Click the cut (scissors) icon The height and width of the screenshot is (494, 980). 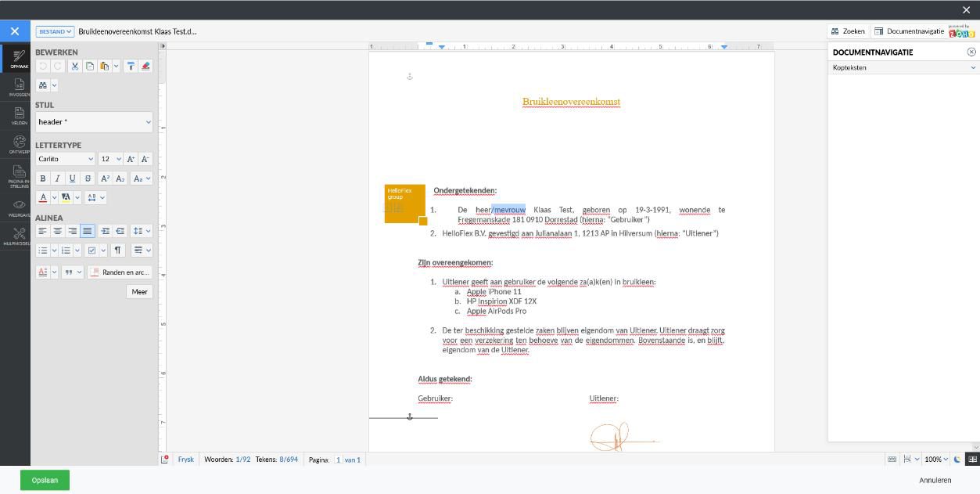pyautogui.click(x=75, y=67)
